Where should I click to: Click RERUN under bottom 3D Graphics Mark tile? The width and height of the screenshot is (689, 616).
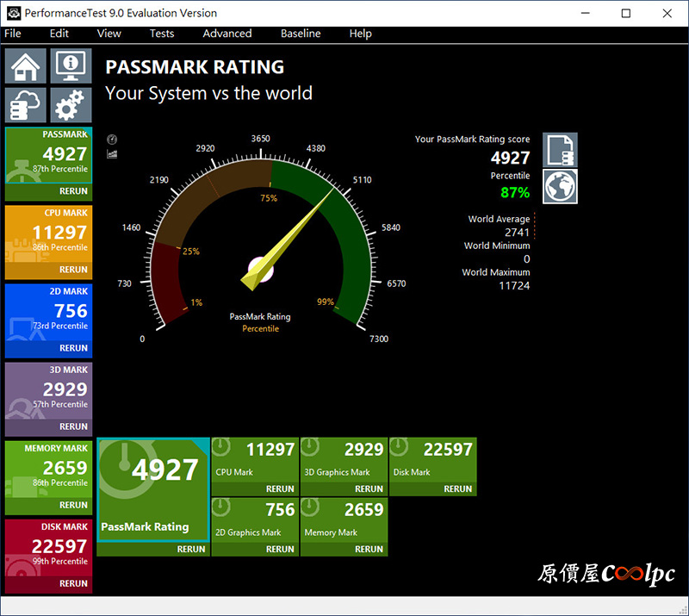click(x=369, y=489)
